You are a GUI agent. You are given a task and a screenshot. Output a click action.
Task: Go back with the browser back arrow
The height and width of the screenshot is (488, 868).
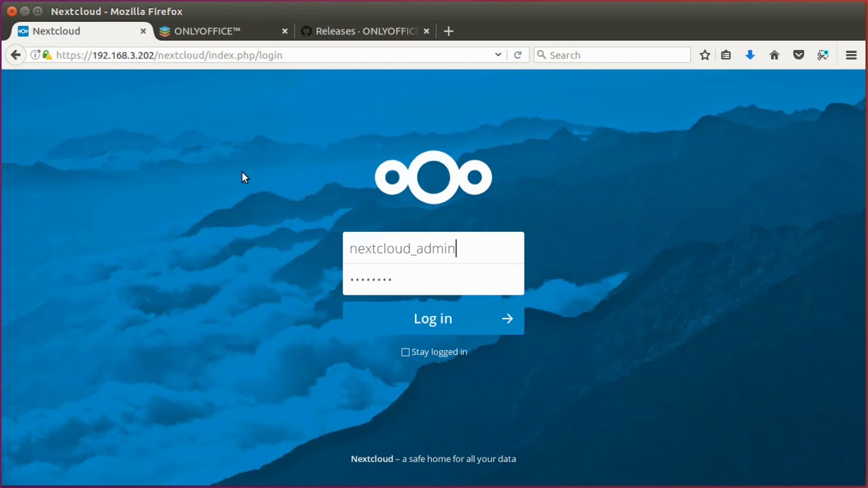pyautogui.click(x=16, y=55)
